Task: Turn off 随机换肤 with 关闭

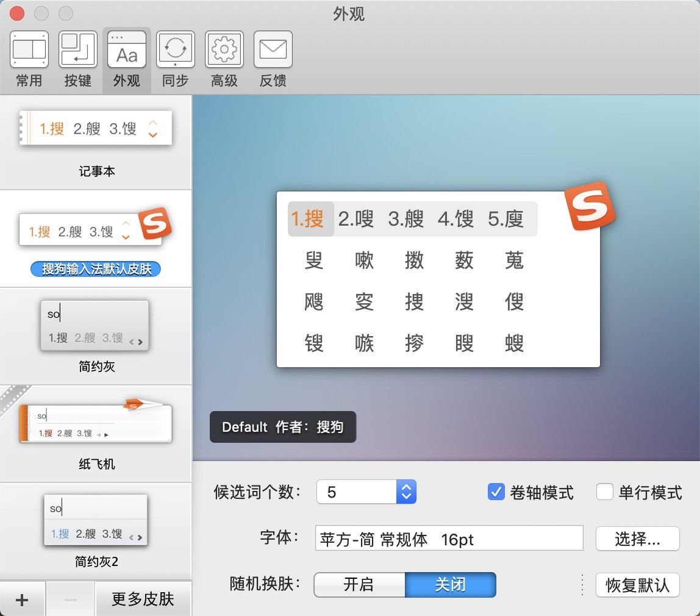Action: pos(451,585)
